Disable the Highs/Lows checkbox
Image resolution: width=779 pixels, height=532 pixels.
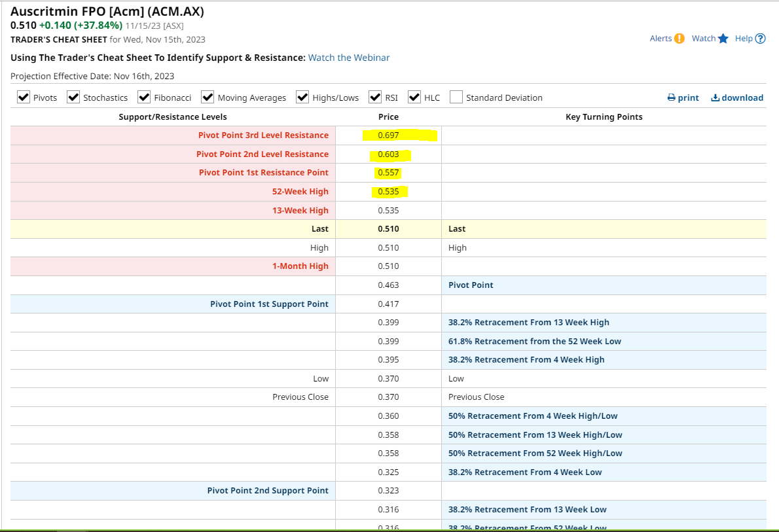(302, 97)
